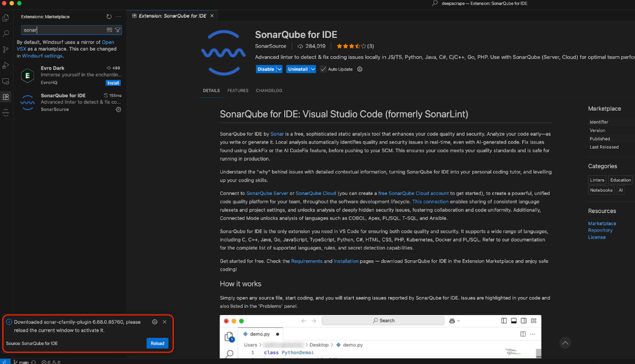Image resolution: width=635 pixels, height=364 pixels.
Task: Open notification settings gear icon
Action: coord(155,322)
